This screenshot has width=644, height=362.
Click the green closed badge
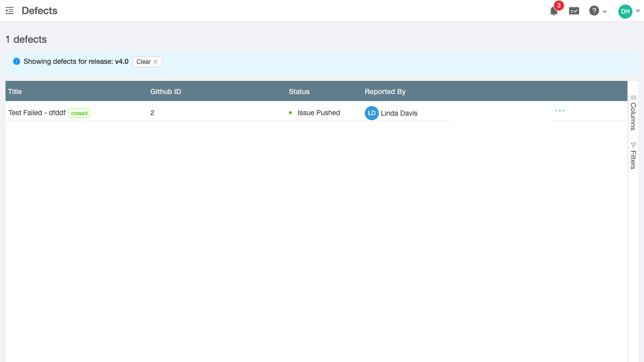[79, 113]
